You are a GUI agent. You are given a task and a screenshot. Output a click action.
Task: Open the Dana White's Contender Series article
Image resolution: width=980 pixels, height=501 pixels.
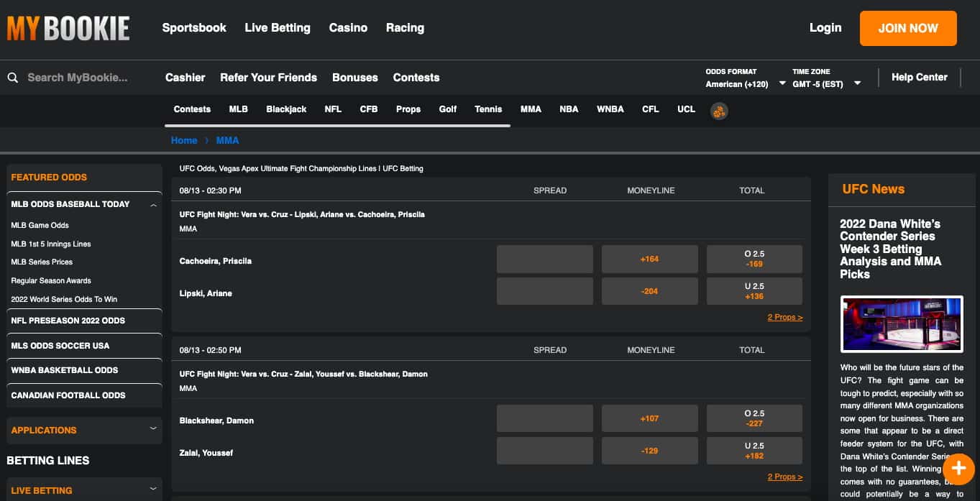tap(891, 249)
